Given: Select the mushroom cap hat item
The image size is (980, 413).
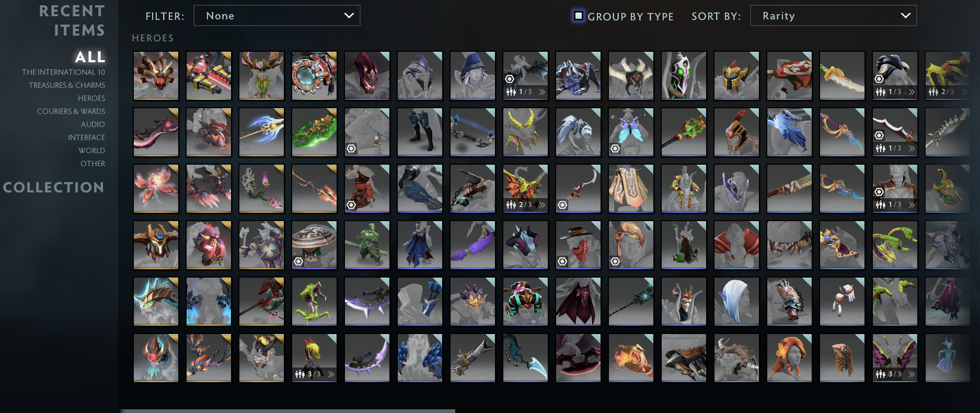Looking at the screenshot, I should (x=314, y=245).
